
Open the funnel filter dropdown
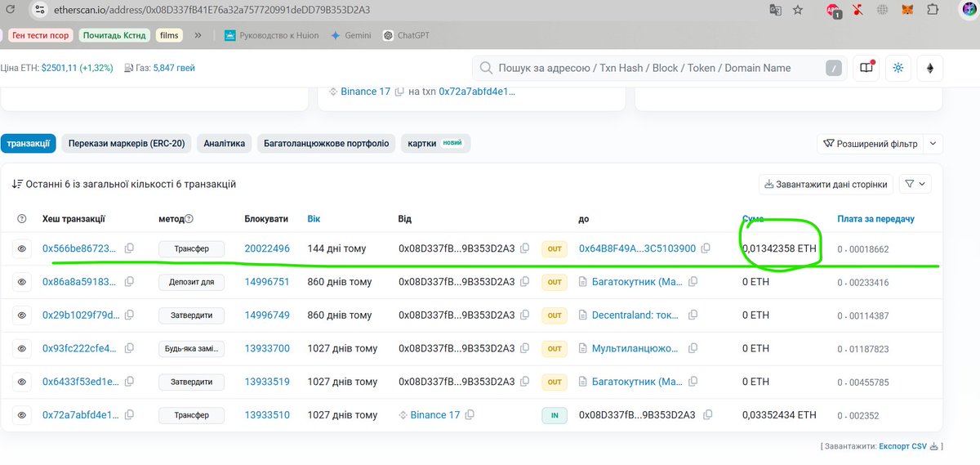915,185
